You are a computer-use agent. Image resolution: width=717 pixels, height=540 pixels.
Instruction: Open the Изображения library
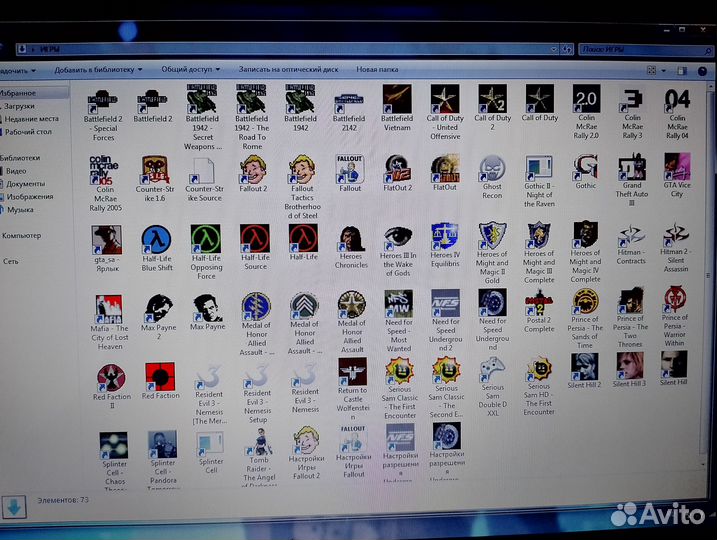[x=30, y=197]
